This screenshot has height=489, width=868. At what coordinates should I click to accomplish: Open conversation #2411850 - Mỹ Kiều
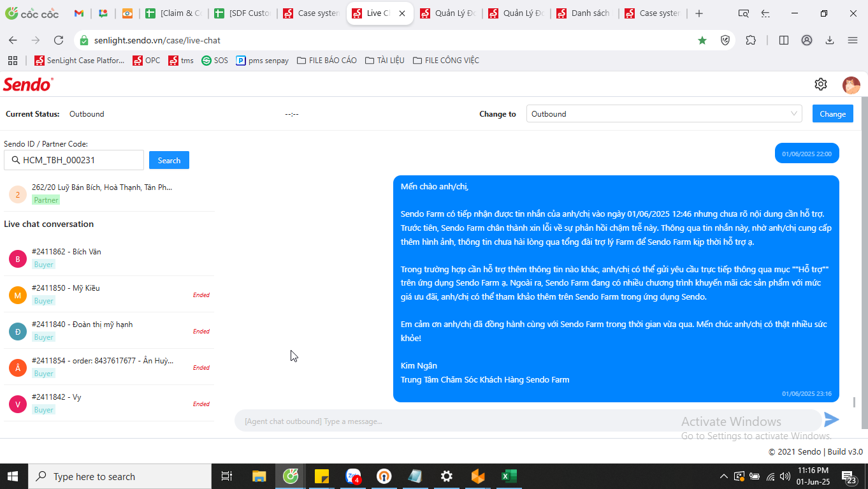click(109, 295)
